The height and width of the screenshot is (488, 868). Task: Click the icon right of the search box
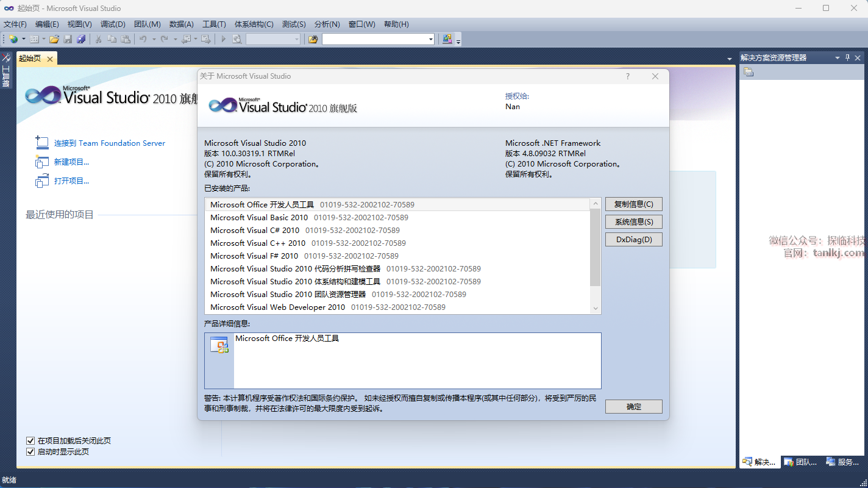pos(447,39)
